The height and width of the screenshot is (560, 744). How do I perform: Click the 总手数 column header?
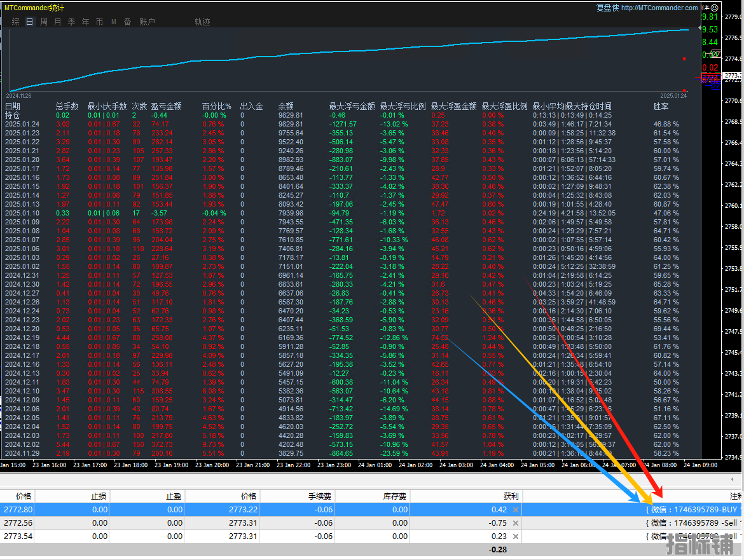[x=67, y=106]
